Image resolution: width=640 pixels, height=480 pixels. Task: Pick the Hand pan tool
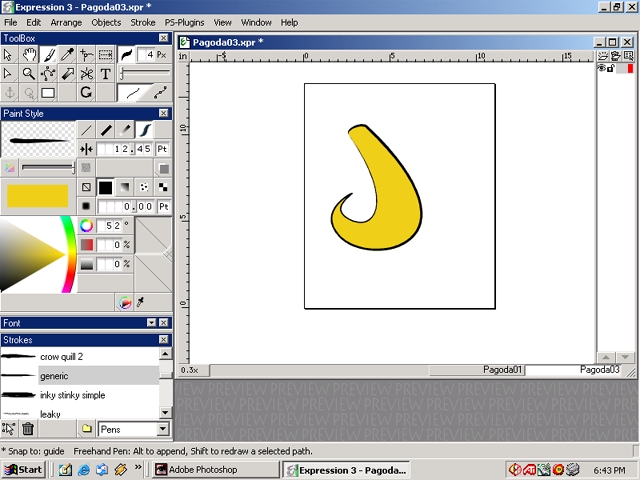[x=29, y=54]
